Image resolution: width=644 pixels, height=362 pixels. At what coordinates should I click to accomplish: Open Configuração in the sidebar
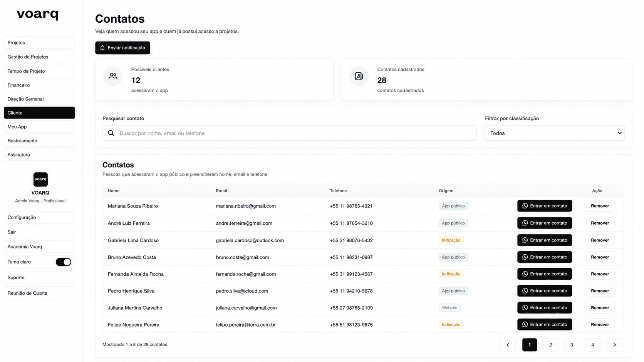point(39,217)
